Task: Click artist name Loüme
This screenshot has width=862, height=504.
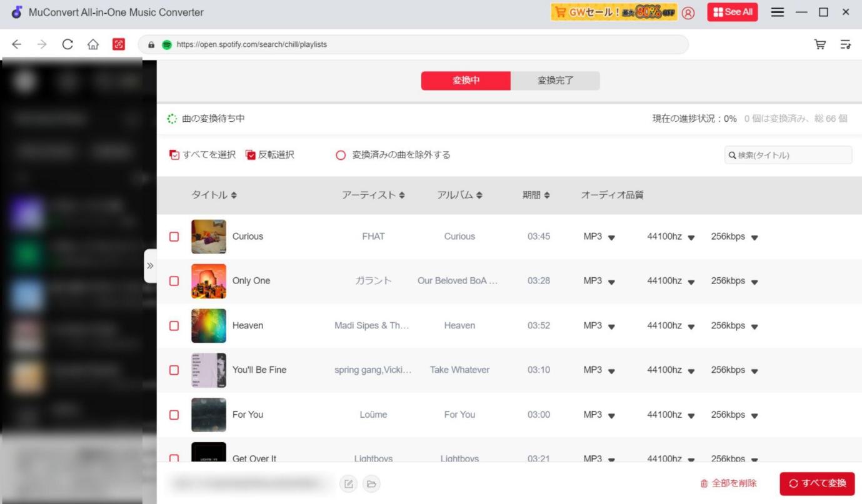Action: (x=373, y=415)
